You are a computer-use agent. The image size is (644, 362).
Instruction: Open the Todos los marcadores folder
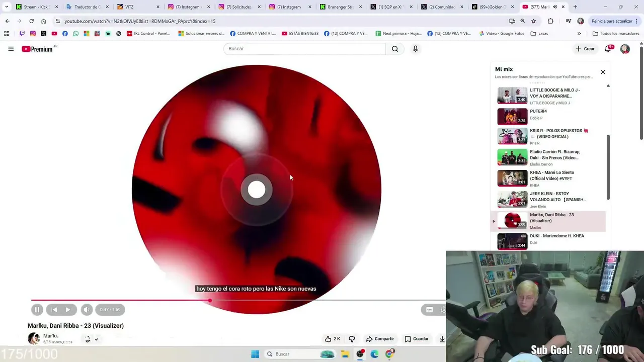(x=616, y=34)
